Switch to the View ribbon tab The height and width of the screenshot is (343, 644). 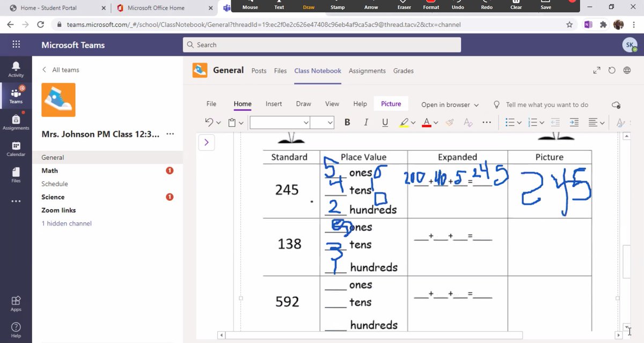click(x=332, y=104)
